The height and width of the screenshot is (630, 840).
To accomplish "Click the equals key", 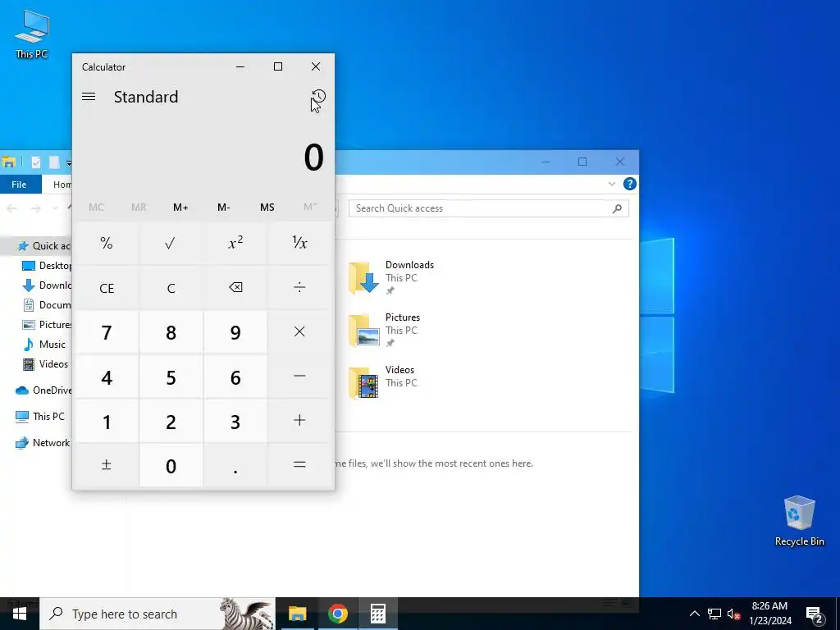I will click(299, 465).
